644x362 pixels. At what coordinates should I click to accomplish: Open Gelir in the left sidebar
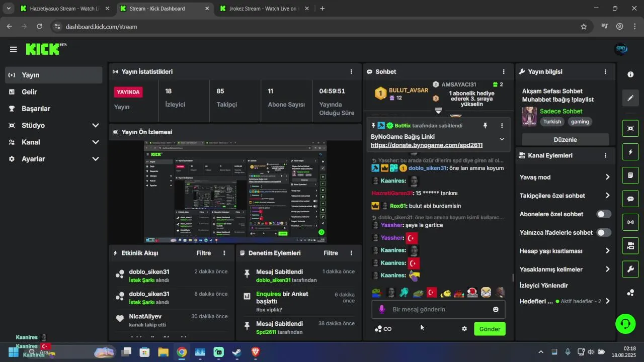click(x=54, y=92)
